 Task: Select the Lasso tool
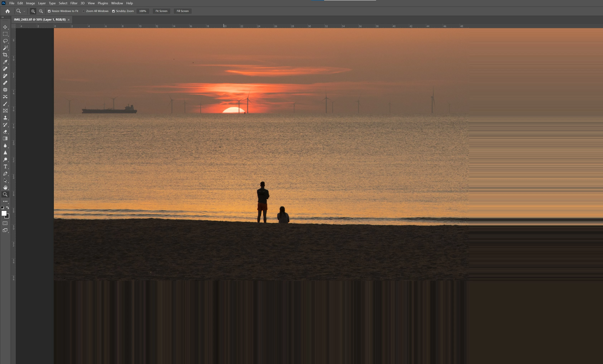click(x=5, y=41)
